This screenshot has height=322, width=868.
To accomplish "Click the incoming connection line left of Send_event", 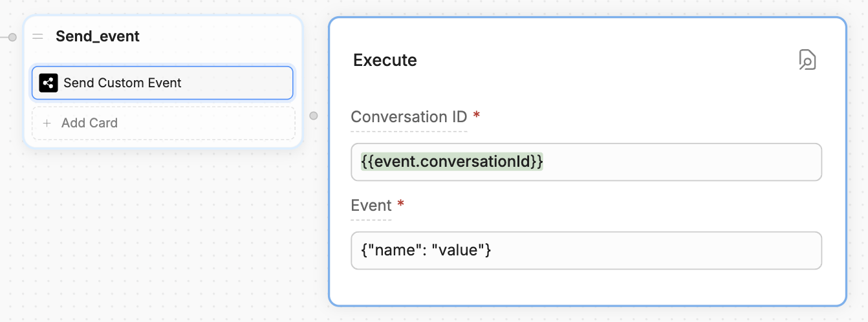I will coord(4,37).
